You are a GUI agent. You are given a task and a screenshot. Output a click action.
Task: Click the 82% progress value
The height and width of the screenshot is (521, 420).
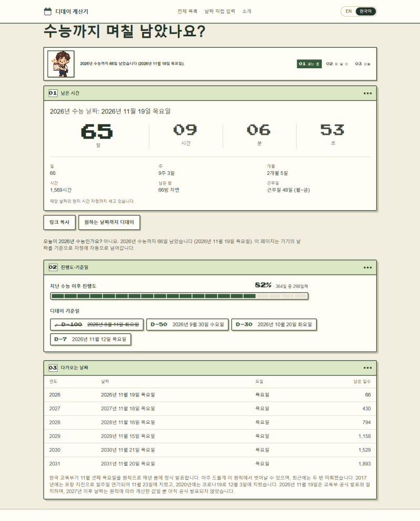tap(264, 285)
